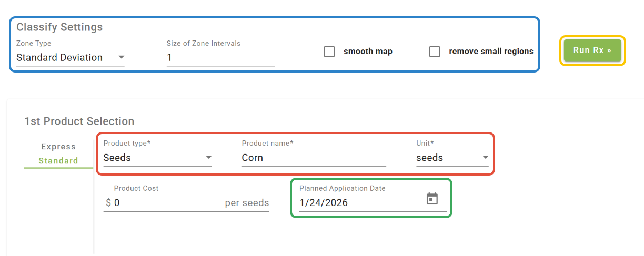Screen dimensions: 644x256
Task: Click the 'remove small regions' label text
Action: [491, 52]
